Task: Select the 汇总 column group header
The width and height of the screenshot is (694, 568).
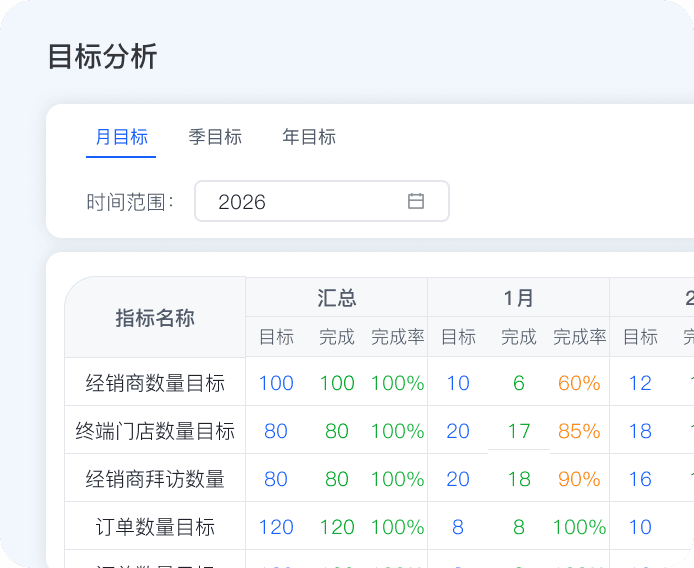Action: pos(337,298)
